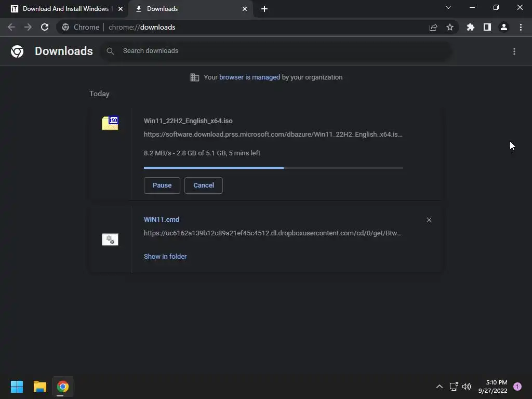Share this page via the share icon

pos(433,27)
